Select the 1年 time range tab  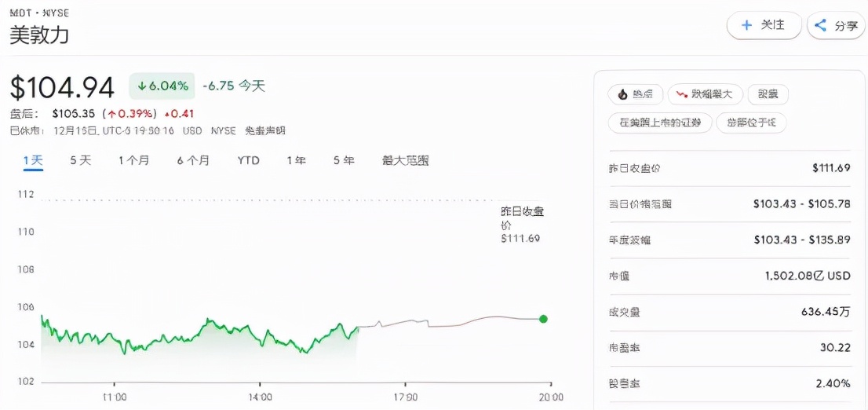[x=296, y=161]
